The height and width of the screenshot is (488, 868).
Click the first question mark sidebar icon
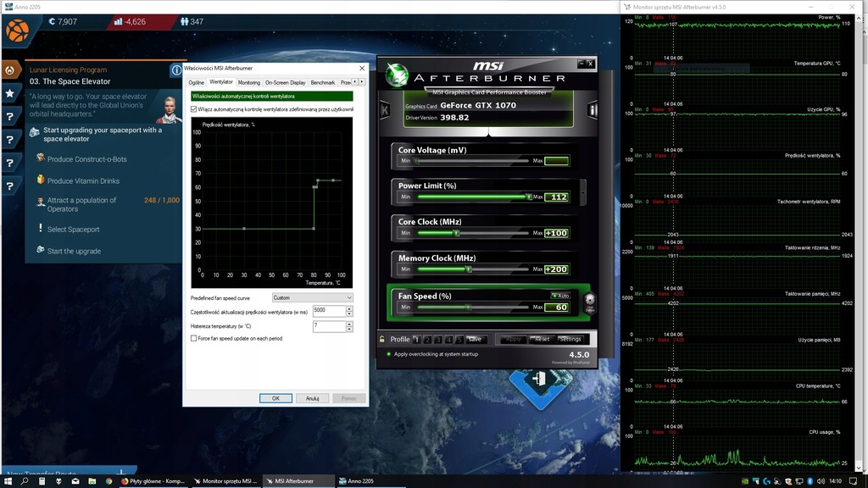(x=10, y=117)
